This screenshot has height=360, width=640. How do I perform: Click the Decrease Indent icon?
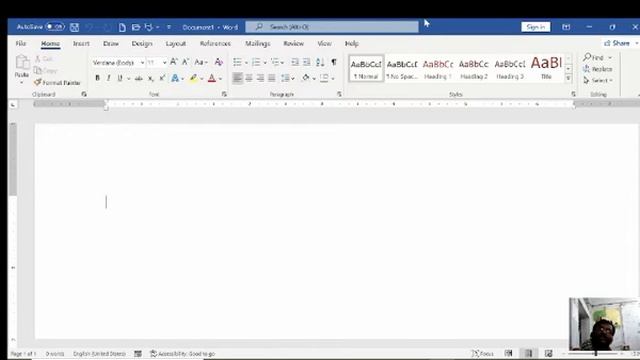point(295,62)
